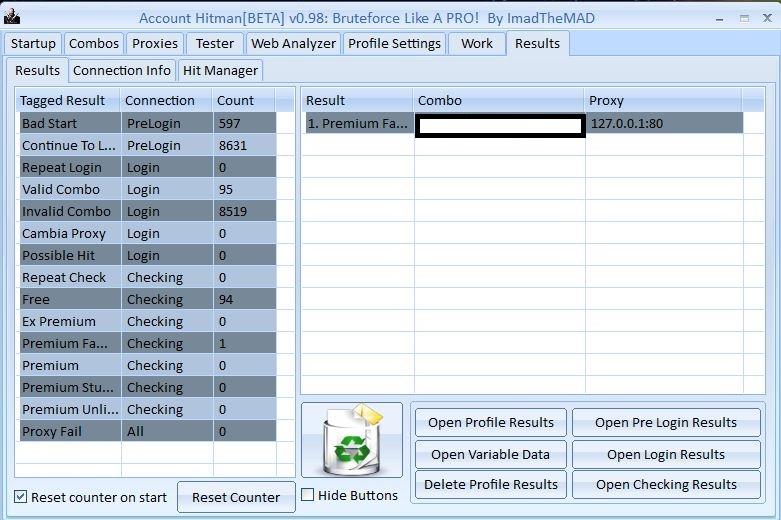Click Open Pre Login Results button
Image resolution: width=781 pixels, height=520 pixels.
click(x=665, y=422)
